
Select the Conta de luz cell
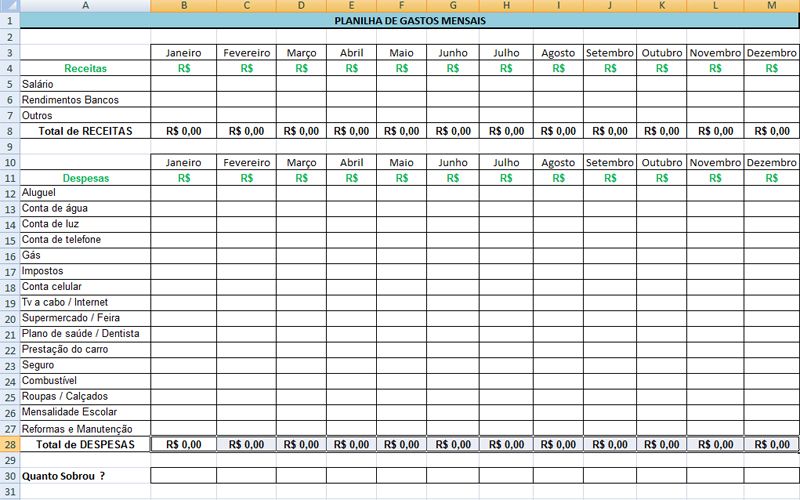tap(85, 224)
